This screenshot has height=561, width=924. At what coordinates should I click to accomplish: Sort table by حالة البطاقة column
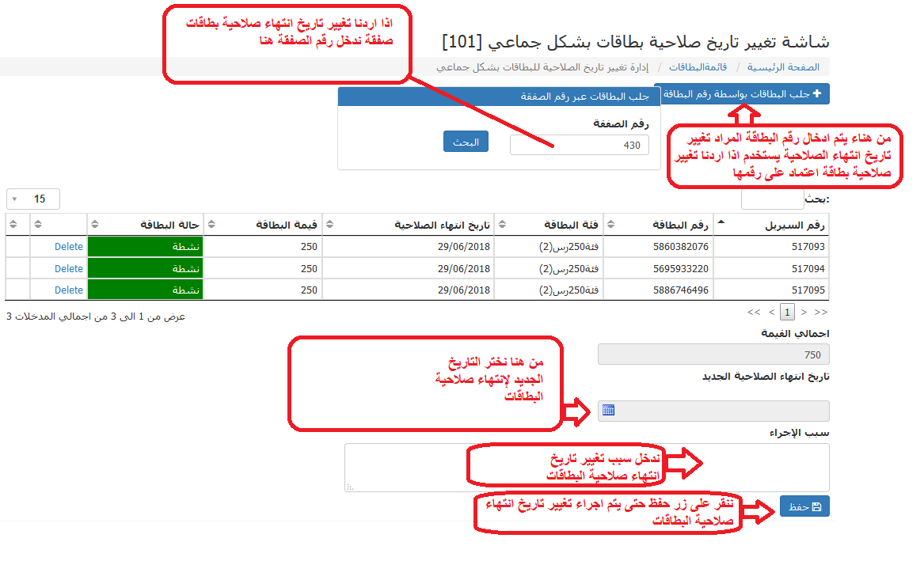[x=146, y=225]
